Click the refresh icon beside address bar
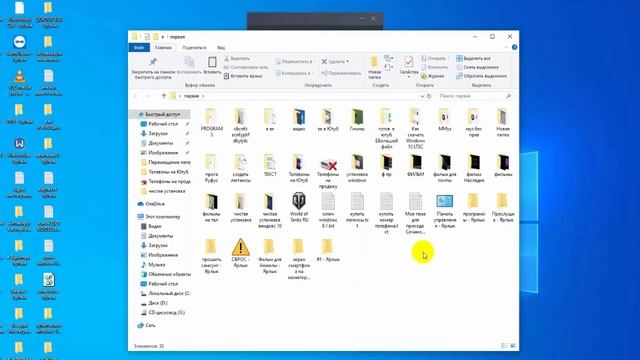The image size is (640, 360). [429, 96]
